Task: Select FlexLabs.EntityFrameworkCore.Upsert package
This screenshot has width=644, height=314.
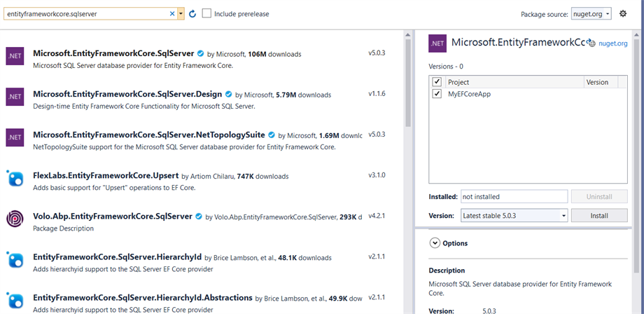Action: 106,175
